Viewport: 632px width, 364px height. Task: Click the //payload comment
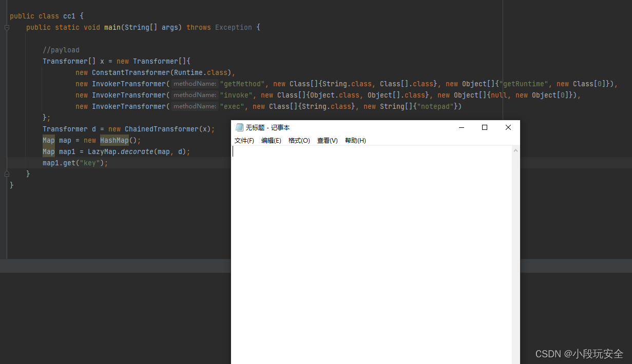click(x=61, y=50)
